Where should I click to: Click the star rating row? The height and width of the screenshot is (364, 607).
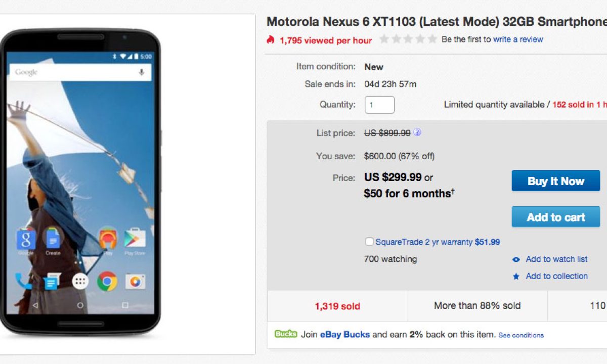(408, 39)
